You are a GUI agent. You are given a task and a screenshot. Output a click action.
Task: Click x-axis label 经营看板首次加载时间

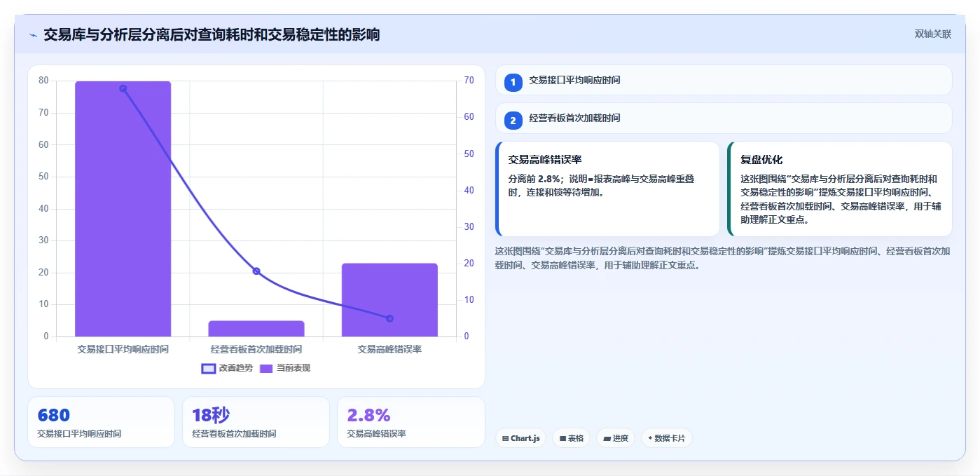[256, 348]
